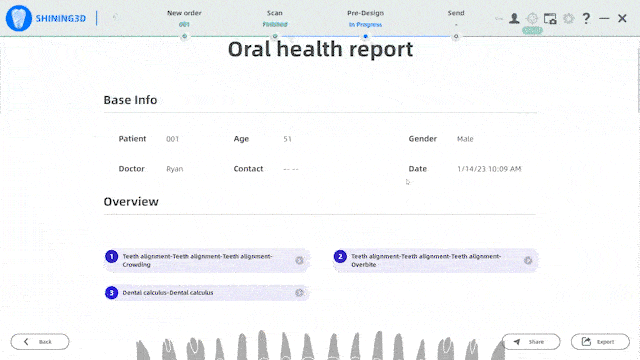
Task: Select finding number 2 badge
Action: tap(340, 256)
